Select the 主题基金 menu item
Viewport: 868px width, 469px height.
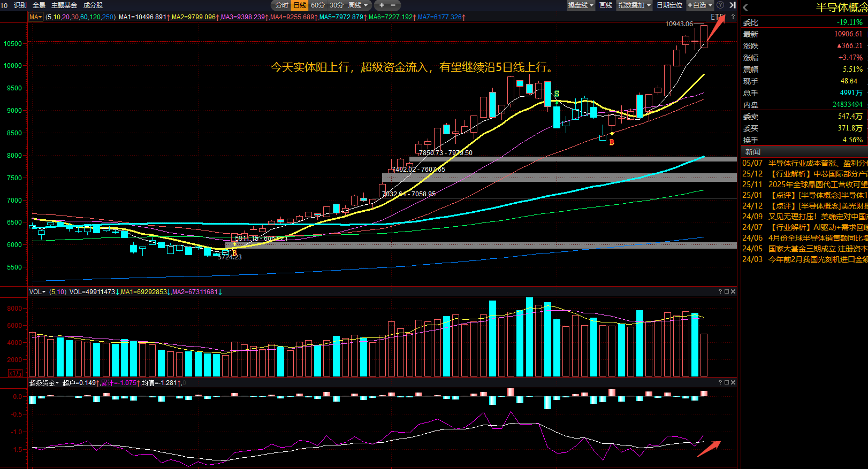pos(64,5)
